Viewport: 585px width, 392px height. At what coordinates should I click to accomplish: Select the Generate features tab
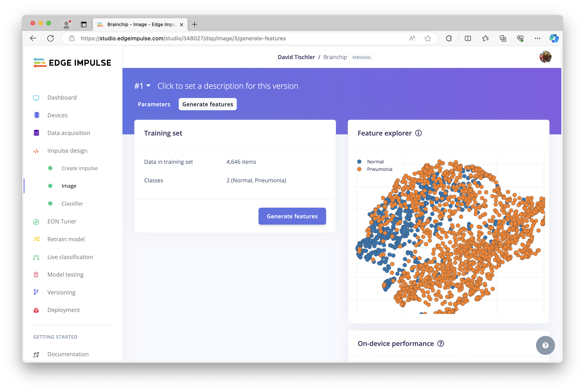pos(208,104)
